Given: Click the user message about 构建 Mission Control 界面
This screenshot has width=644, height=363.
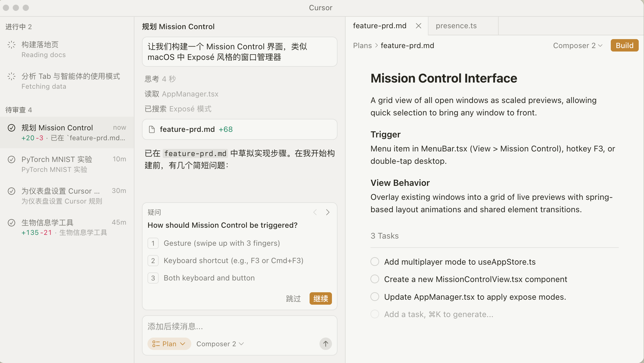Looking at the screenshot, I should click(x=240, y=52).
